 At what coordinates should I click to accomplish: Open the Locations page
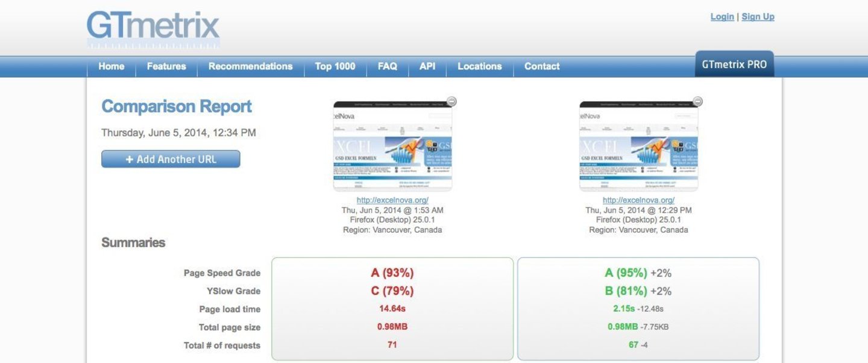[x=480, y=66]
